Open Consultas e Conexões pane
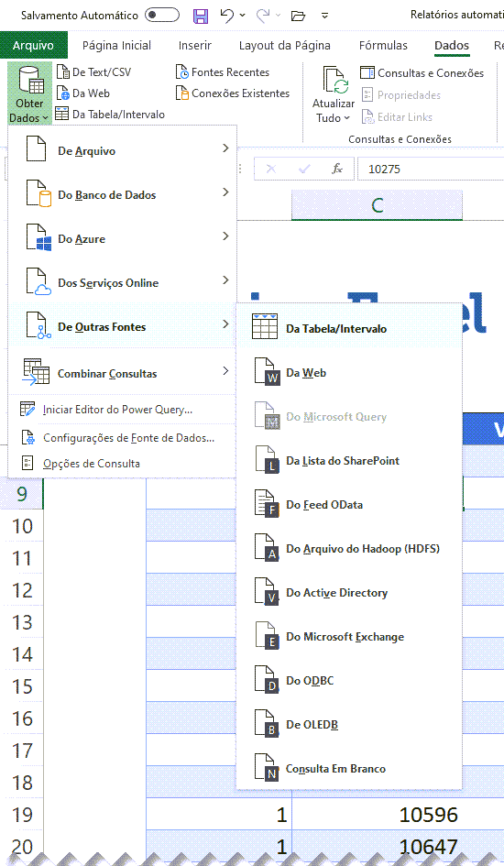Viewport: 504px width, 866px height. (422, 73)
